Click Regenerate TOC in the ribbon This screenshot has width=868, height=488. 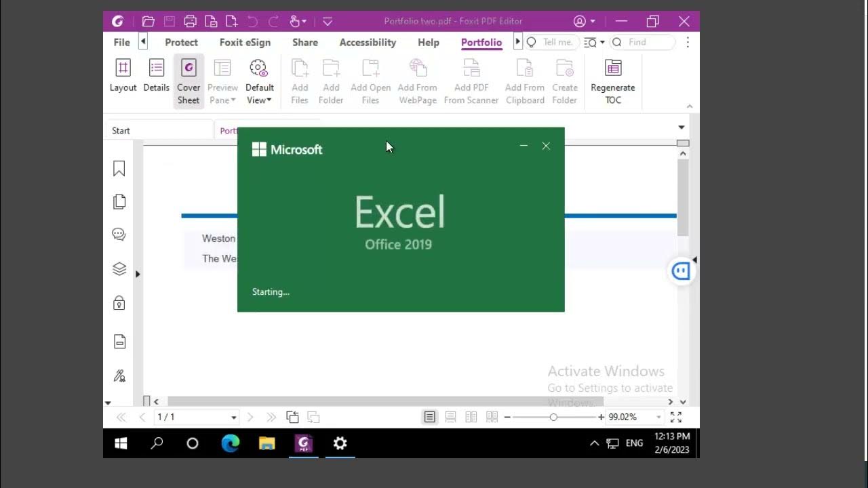613,81
